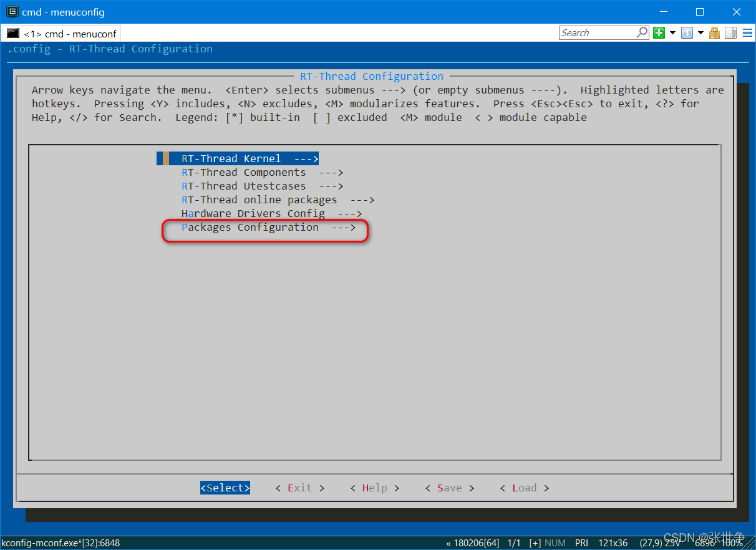Click the 'PRI' status bar entry

581,543
